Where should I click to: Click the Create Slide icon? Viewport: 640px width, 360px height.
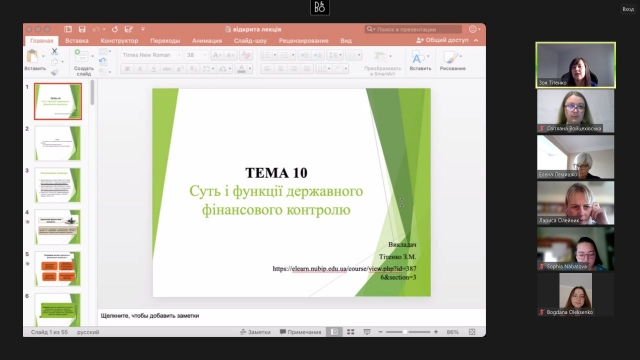tap(81, 56)
